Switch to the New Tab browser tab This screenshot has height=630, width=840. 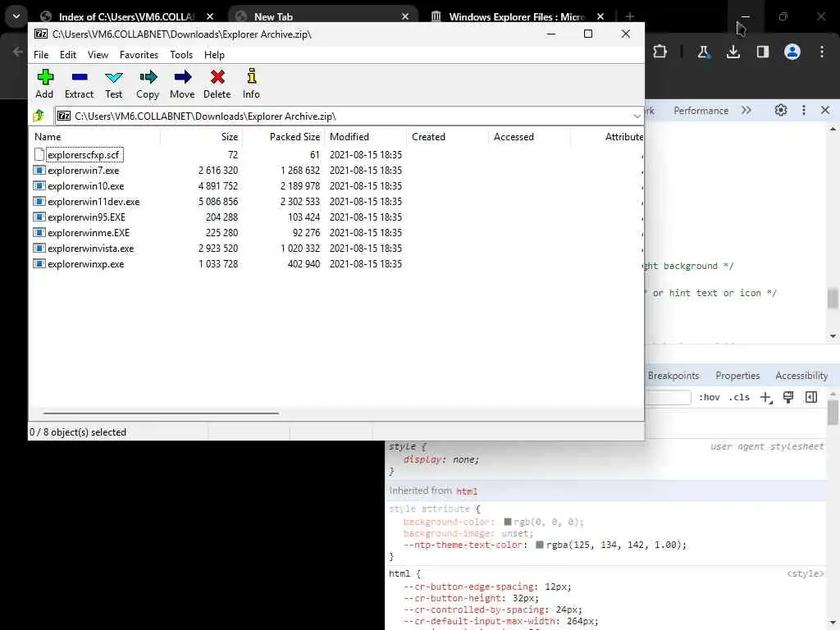tap(322, 16)
